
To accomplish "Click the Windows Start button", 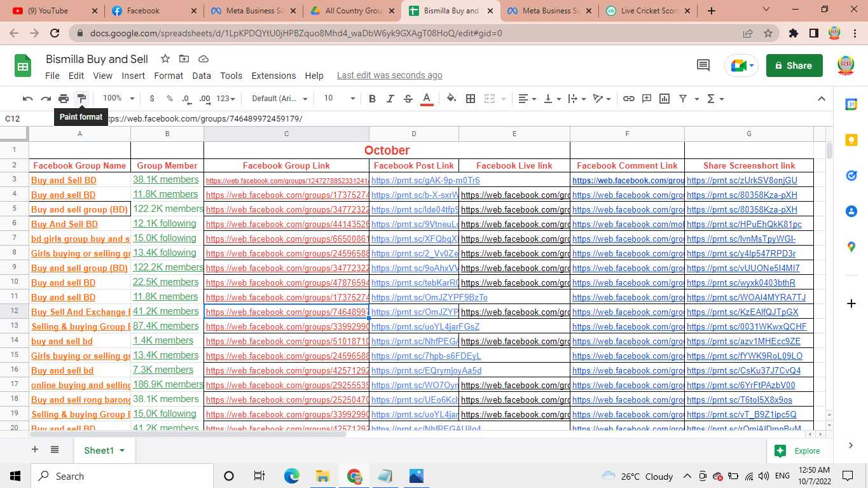I will tap(15, 476).
